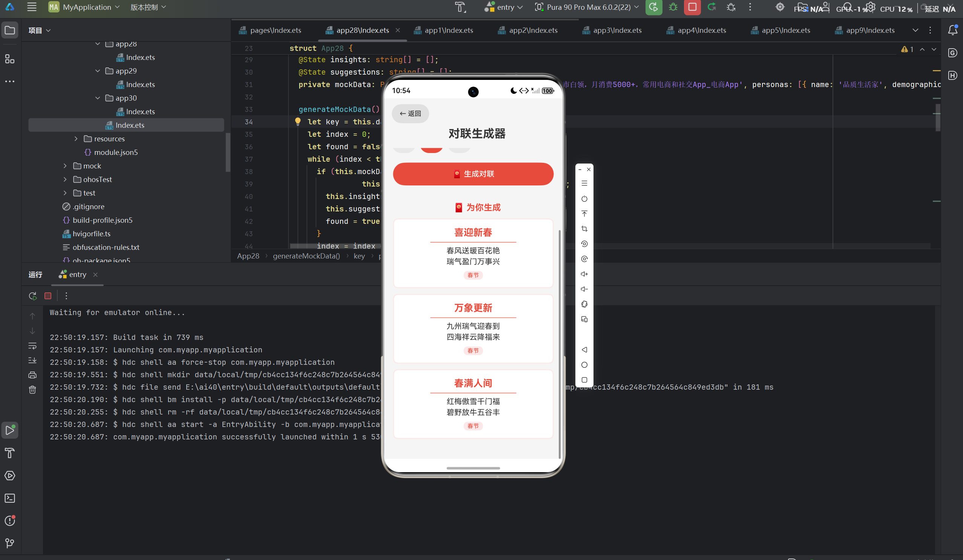Open more toolbar actions menu
The height and width of the screenshot is (560, 963).
click(x=750, y=7)
